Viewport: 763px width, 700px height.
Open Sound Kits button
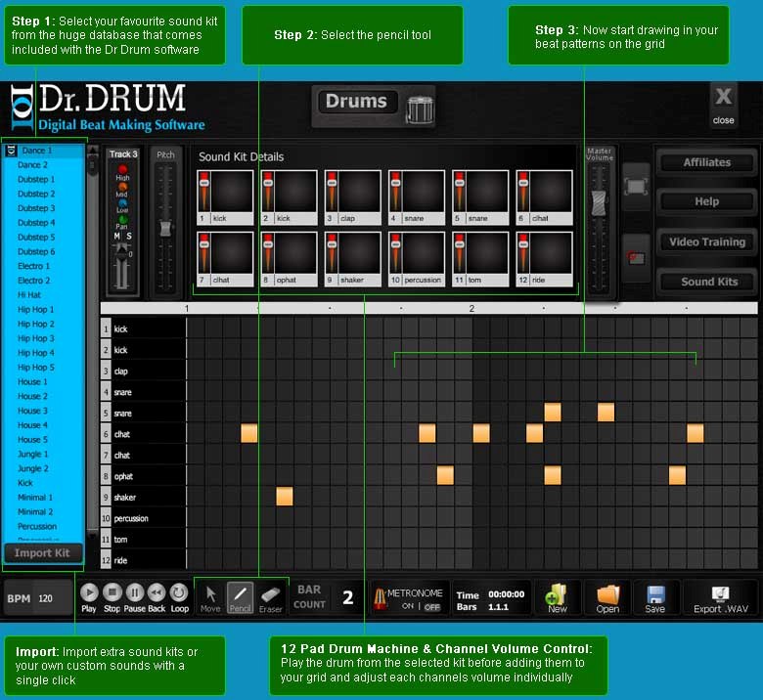(x=706, y=282)
